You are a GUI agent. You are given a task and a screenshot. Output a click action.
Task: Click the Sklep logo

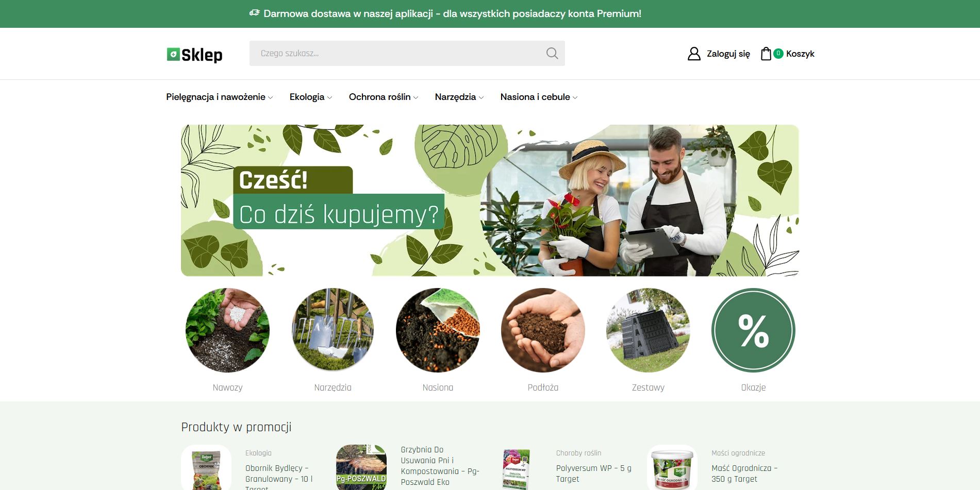pos(194,54)
